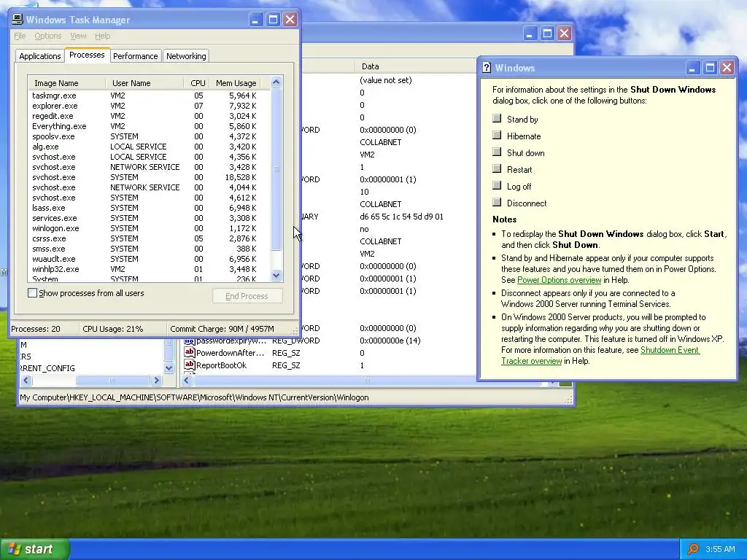Viewport: 747px width, 560px height.
Task: Click the PowerdownAfter… string value icon in Registry Editor
Action: [x=190, y=353]
